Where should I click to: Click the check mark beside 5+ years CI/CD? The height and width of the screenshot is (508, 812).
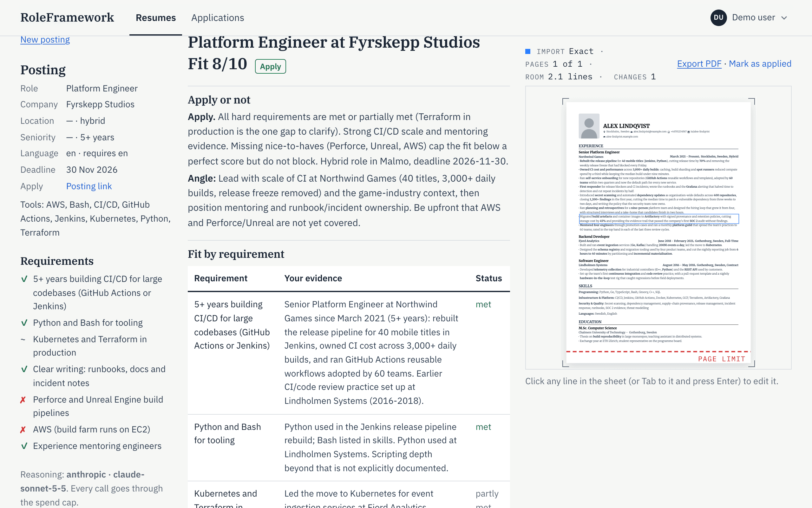(24, 279)
